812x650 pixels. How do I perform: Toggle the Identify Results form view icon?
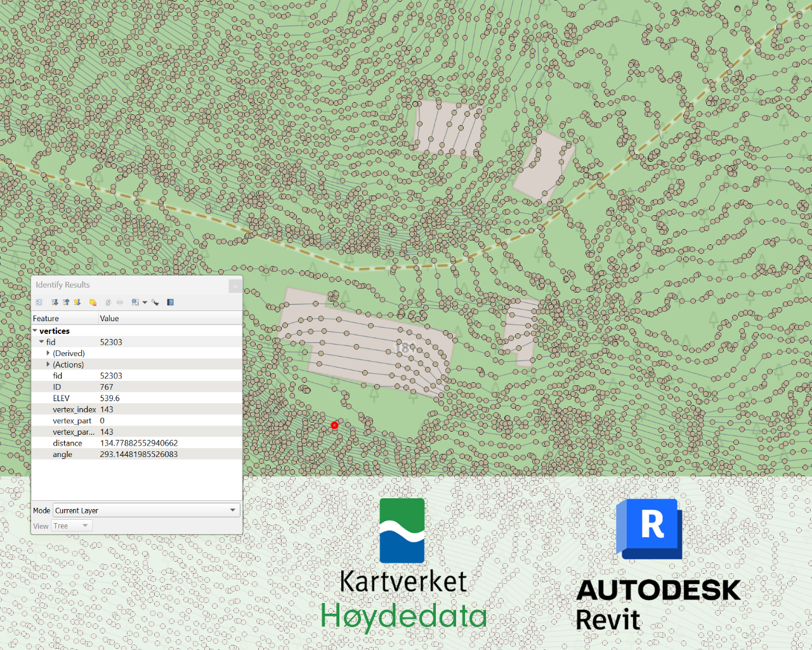pyautogui.click(x=39, y=302)
